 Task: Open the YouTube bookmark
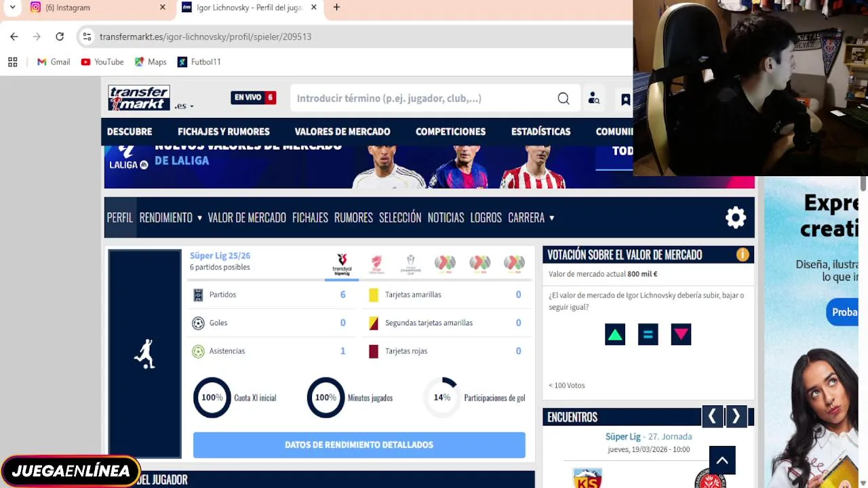pyautogui.click(x=102, y=62)
